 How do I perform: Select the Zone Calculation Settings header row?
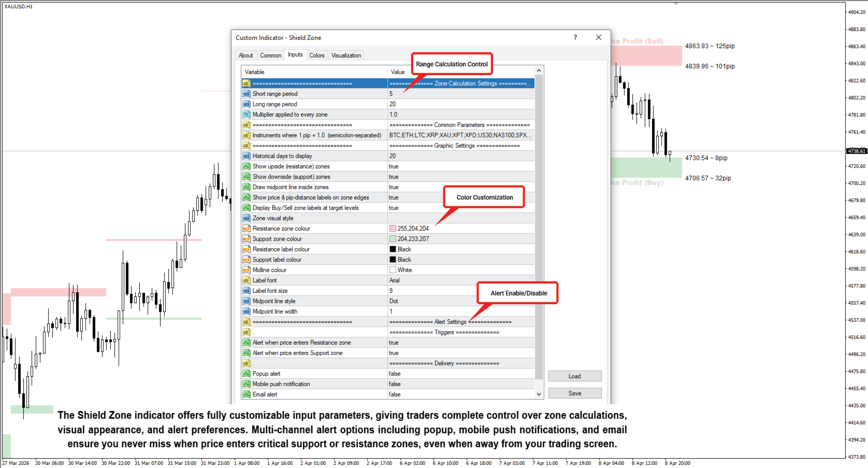[388, 83]
